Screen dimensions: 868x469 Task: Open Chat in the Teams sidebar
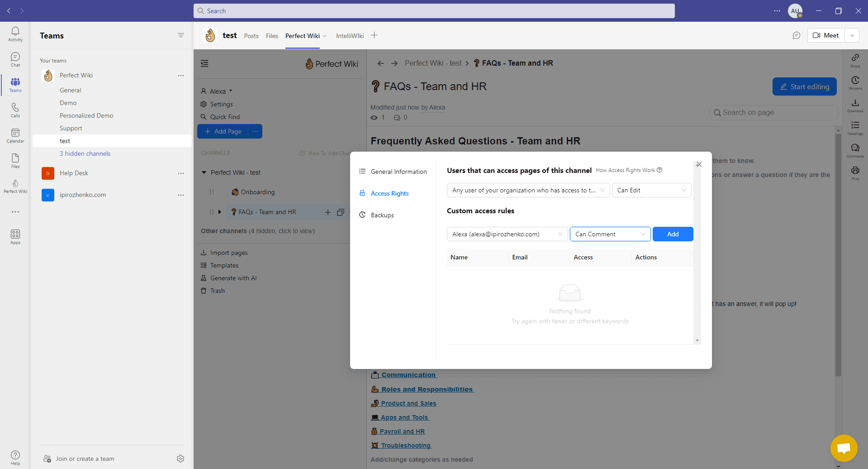click(15, 59)
